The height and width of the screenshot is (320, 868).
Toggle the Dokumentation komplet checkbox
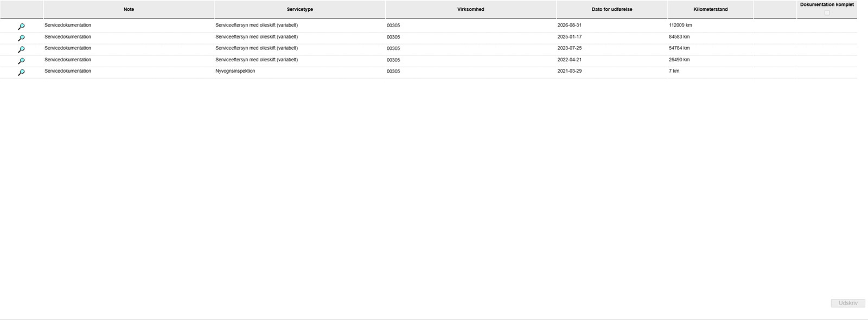tap(827, 12)
